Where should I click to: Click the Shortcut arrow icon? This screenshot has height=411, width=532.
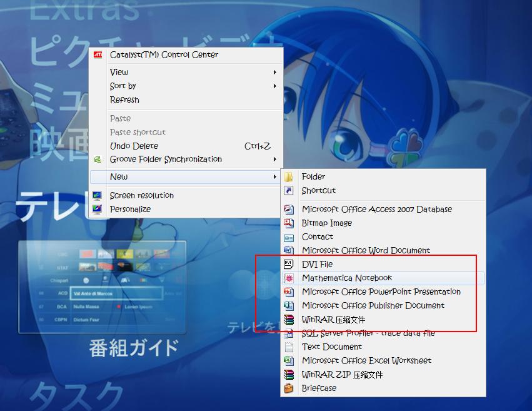point(288,190)
